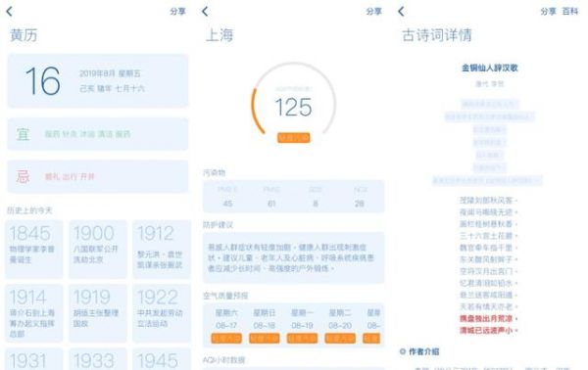Click the poem title 金铜仙人辞汉歌

(x=490, y=68)
